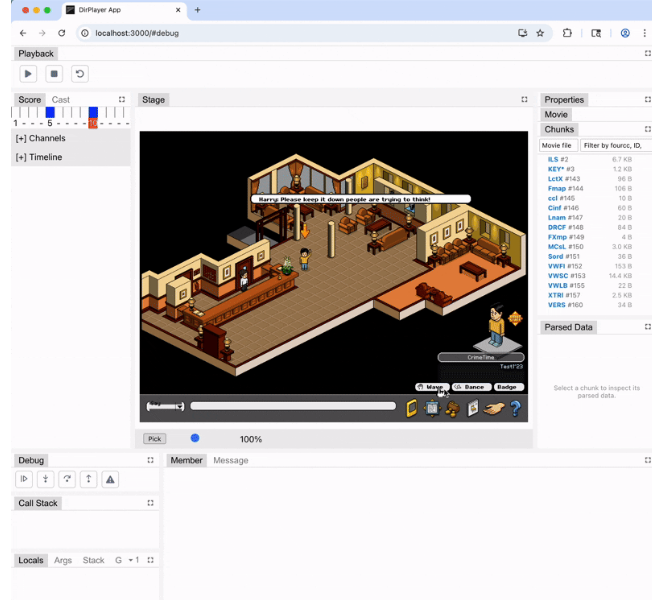Click the red frame 10 playhead label
652x600 pixels.
click(x=93, y=123)
